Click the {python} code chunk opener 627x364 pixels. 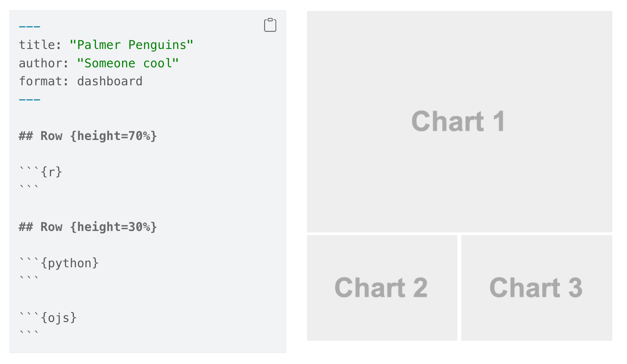point(59,263)
